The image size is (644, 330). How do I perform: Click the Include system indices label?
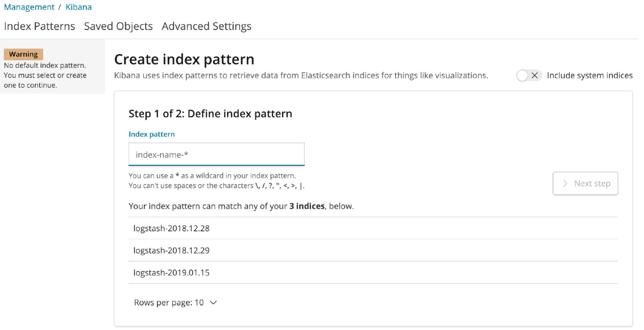pos(590,75)
